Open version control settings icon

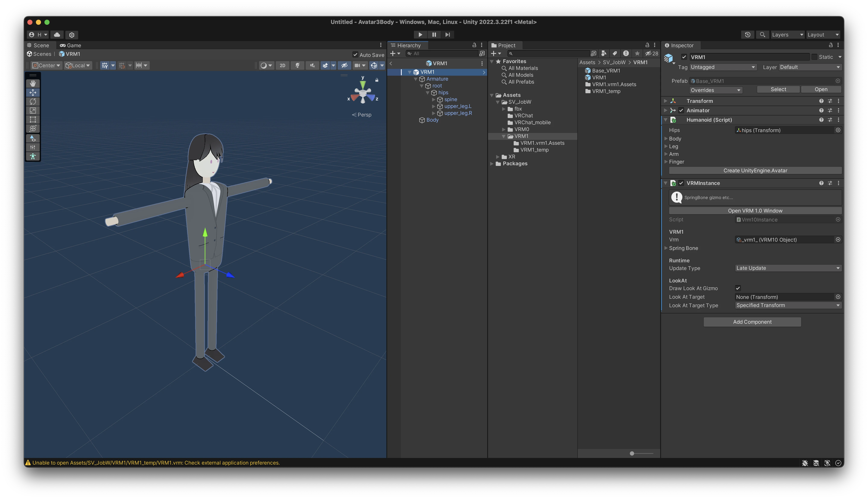[x=72, y=35]
